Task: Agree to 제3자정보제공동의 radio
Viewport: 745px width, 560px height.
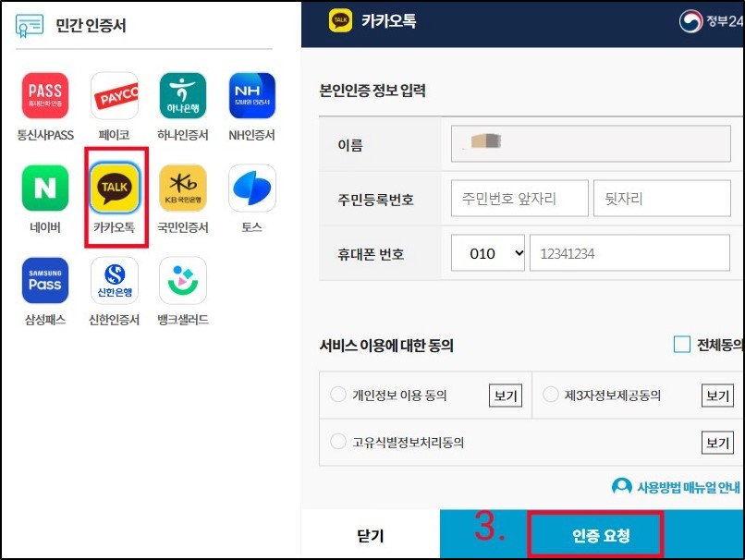Action: point(550,395)
